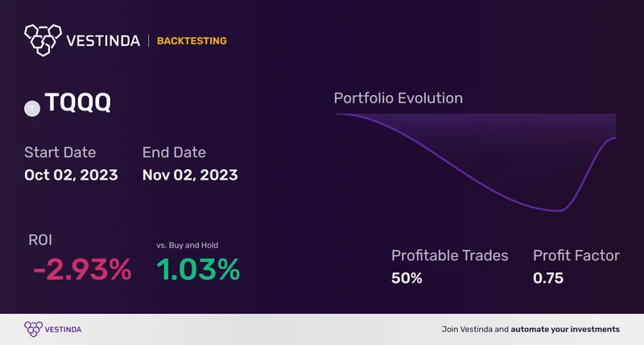The height and width of the screenshot is (345, 644).
Task: Click the End Date label
Action: point(174,152)
